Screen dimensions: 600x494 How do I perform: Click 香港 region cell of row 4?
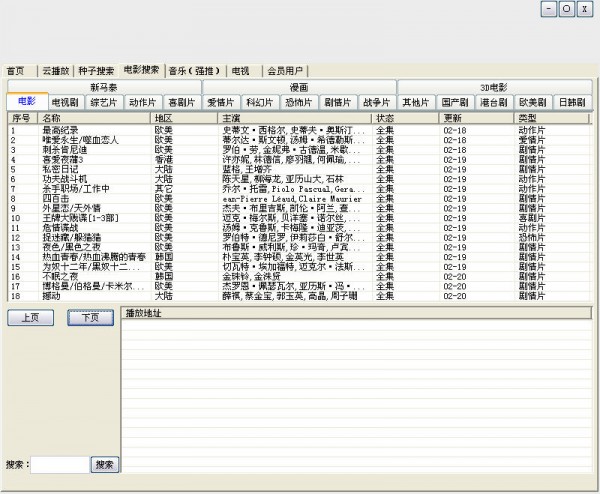pos(164,160)
